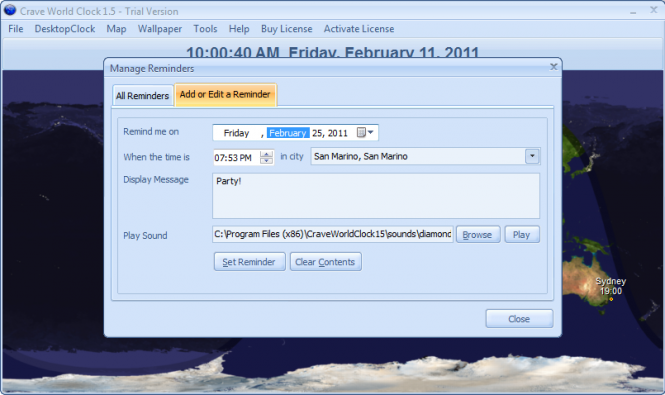Open the DesktopClock menu

click(x=65, y=29)
